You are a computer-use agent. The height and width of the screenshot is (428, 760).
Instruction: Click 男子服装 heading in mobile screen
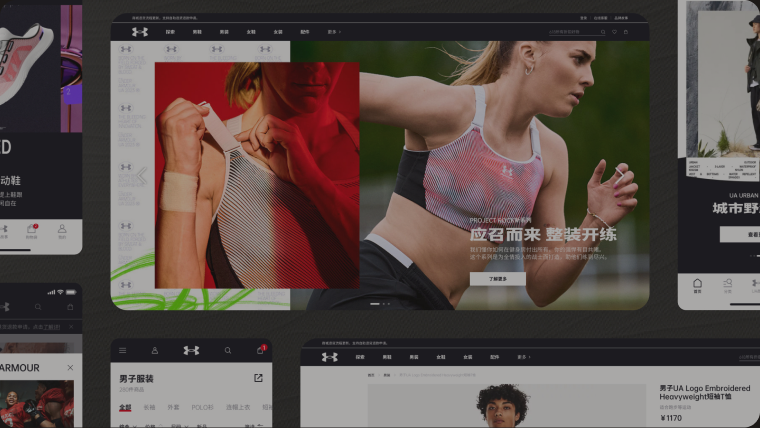click(x=136, y=379)
